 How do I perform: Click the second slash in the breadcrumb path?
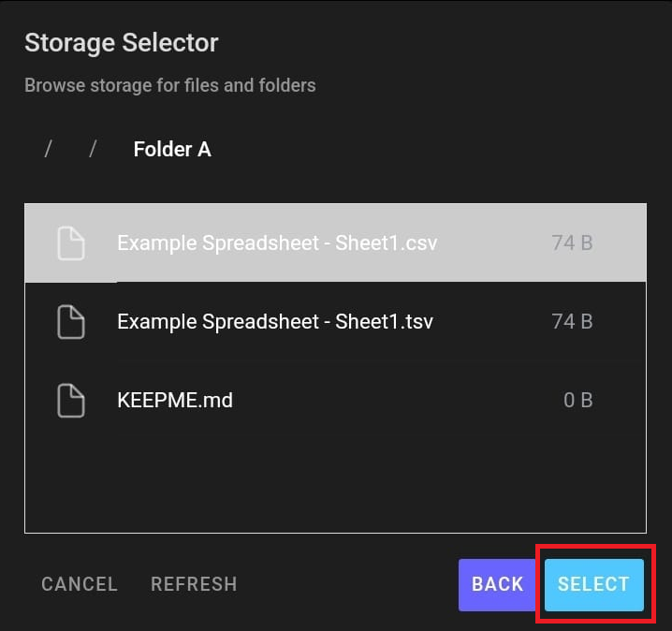pos(93,150)
